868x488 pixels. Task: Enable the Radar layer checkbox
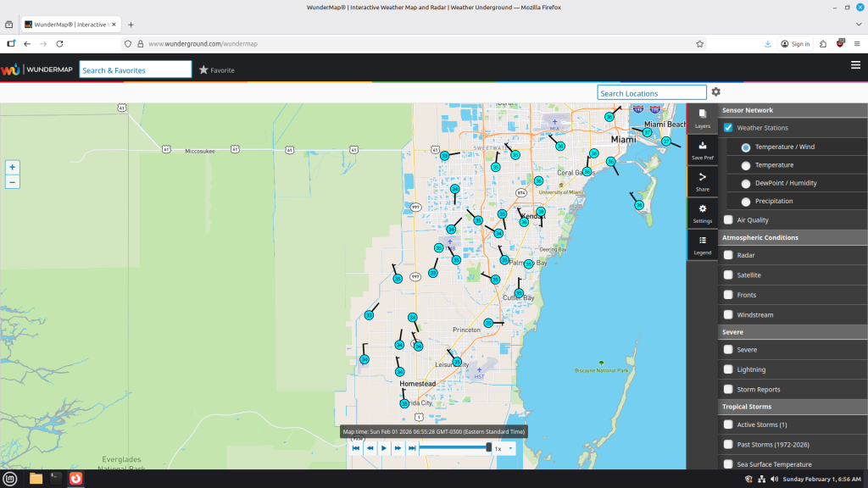[728, 255]
